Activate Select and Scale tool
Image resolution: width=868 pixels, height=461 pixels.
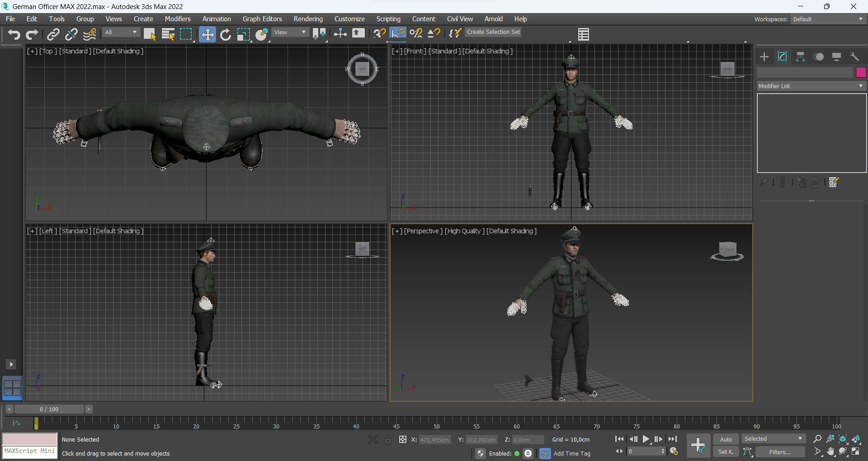(243, 34)
